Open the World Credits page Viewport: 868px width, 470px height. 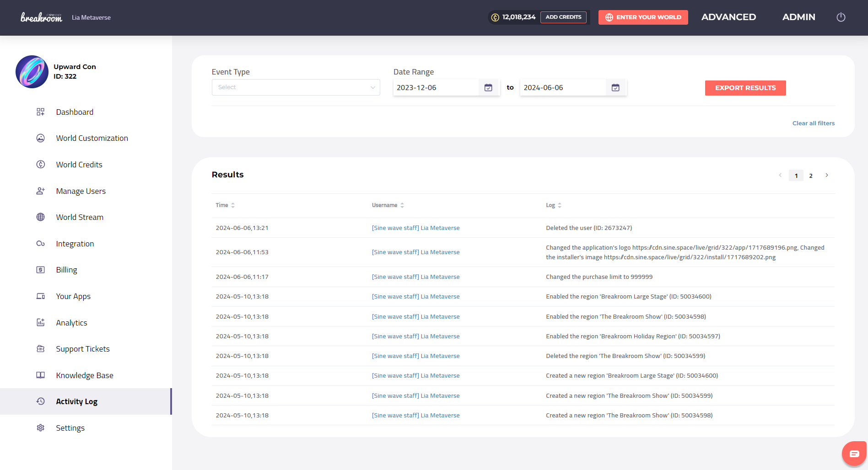pos(79,165)
